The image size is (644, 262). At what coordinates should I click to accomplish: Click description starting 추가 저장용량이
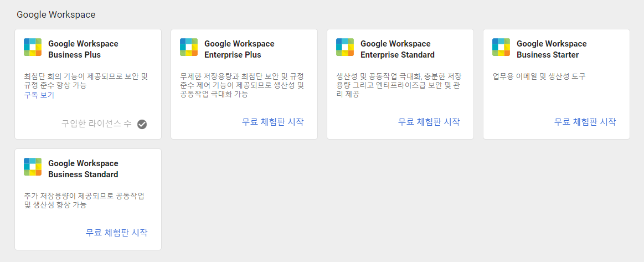[x=84, y=201]
